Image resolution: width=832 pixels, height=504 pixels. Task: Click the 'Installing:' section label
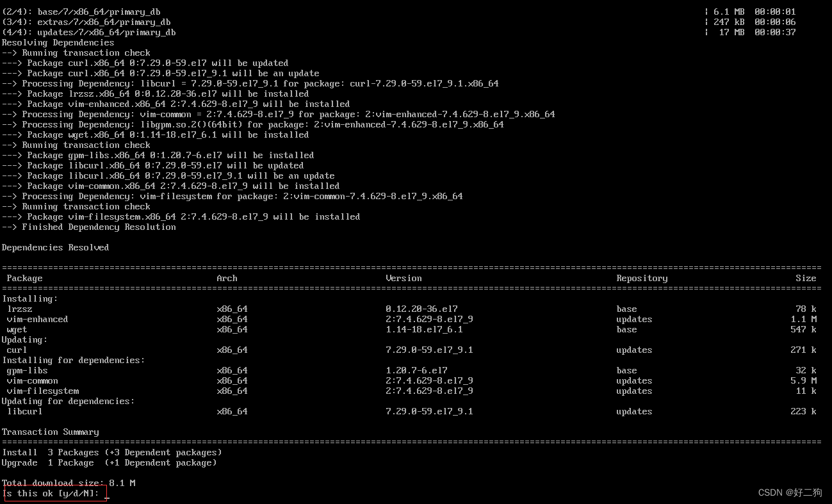[29, 299]
